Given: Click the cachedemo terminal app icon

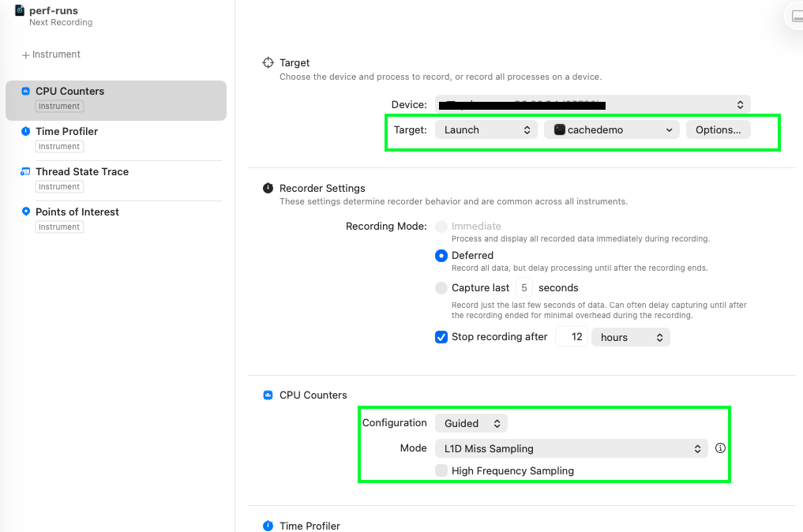Looking at the screenshot, I should point(560,129).
